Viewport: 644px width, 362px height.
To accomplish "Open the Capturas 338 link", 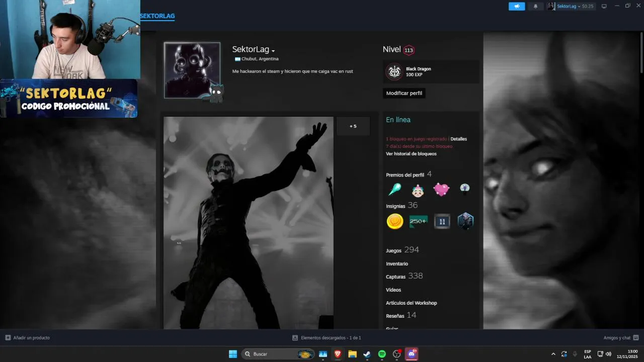I will coord(404,276).
